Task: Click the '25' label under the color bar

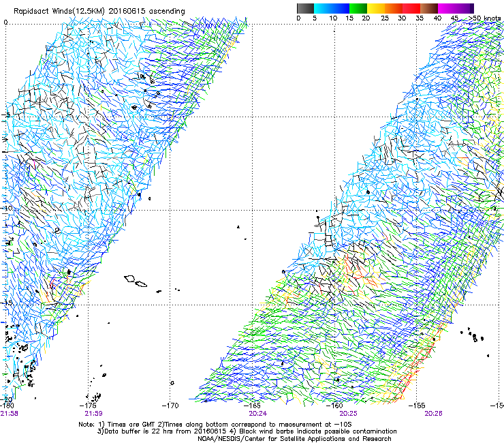Action: coord(385,18)
